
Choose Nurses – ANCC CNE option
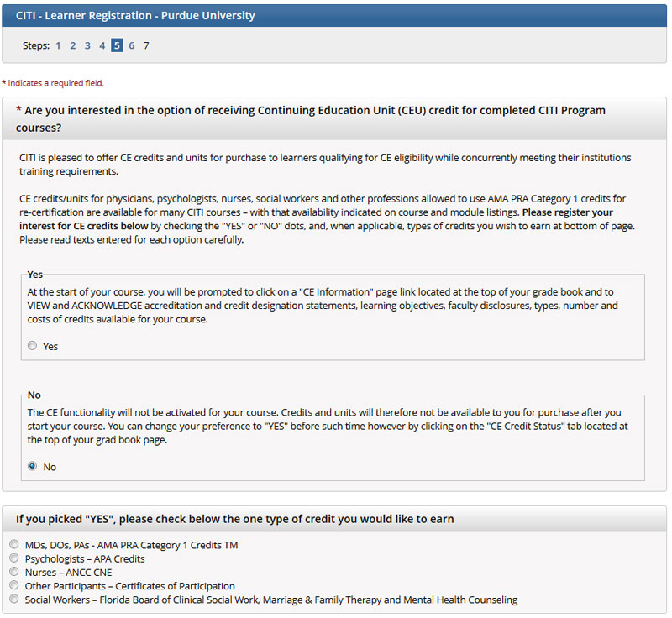[x=14, y=571]
